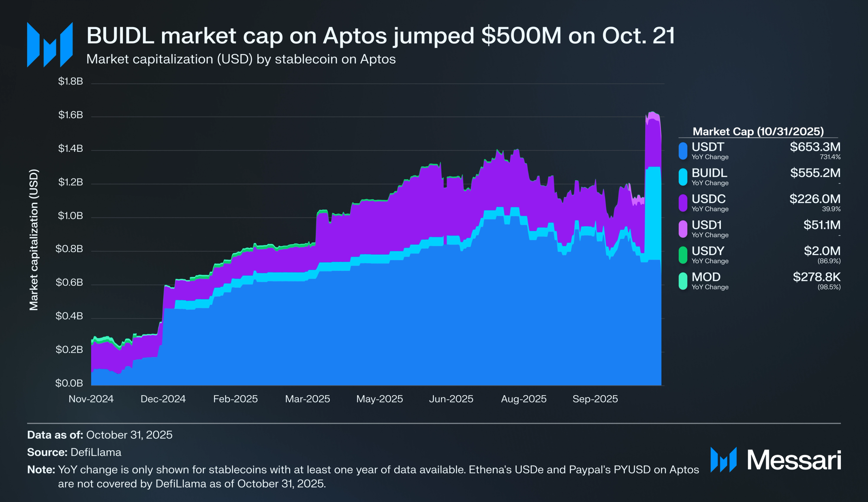The height and width of the screenshot is (502, 868).
Task: Click the May-2025 x-axis label
Action: point(380,399)
